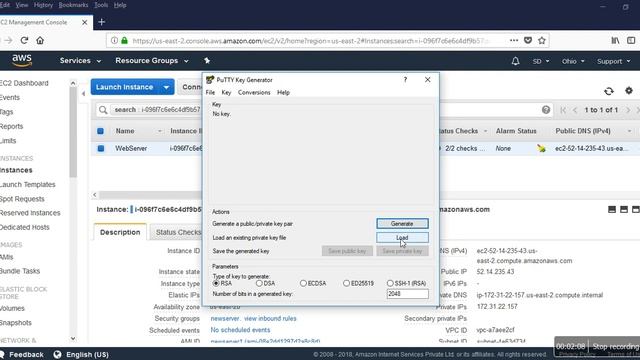Viewport: 640px width, 360px height.
Task: Open the SD account dropdown
Action: coord(541,61)
